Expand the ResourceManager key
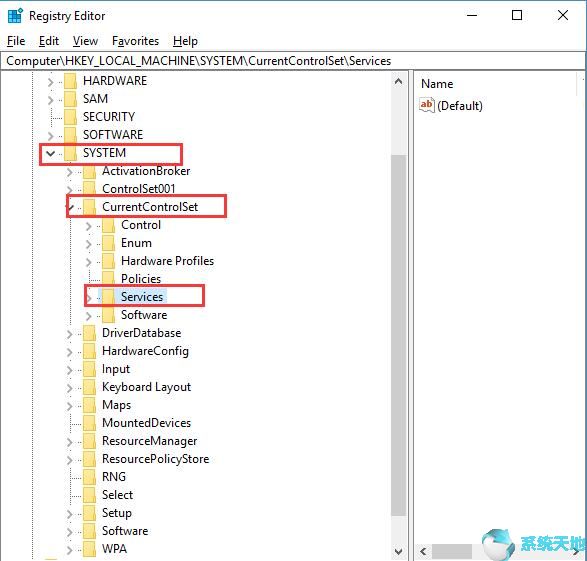 [70, 442]
